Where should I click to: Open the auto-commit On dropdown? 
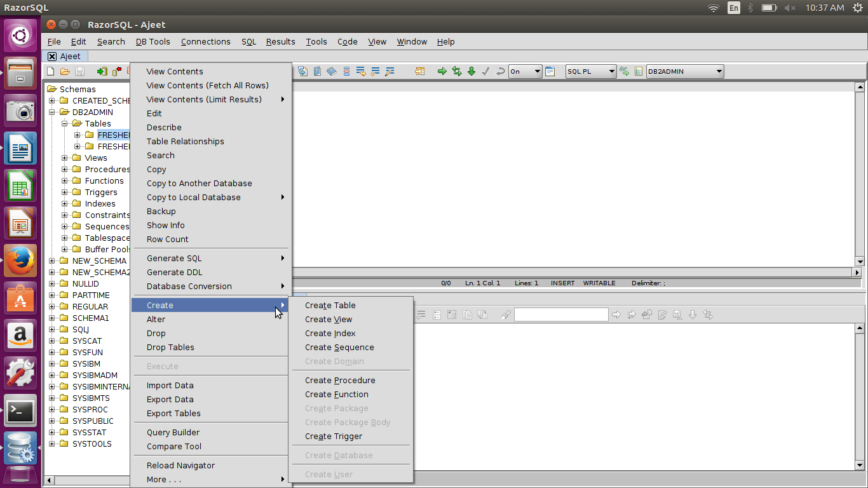[525, 72]
